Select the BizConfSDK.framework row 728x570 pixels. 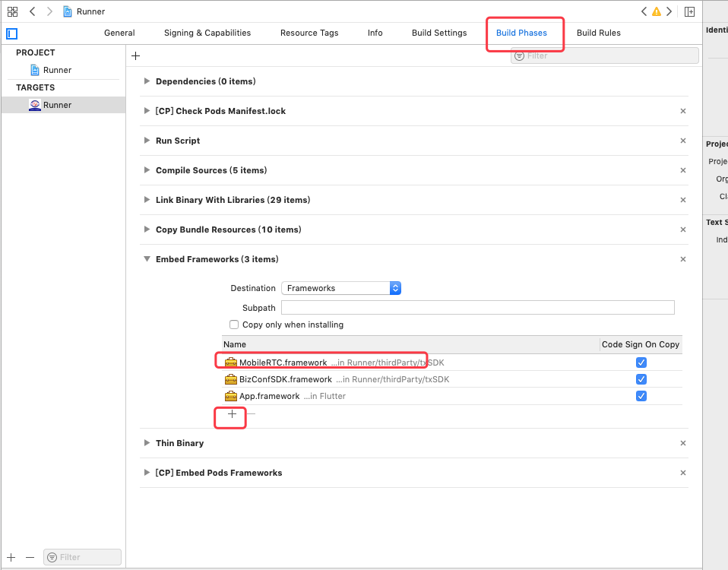pyautogui.click(x=452, y=379)
